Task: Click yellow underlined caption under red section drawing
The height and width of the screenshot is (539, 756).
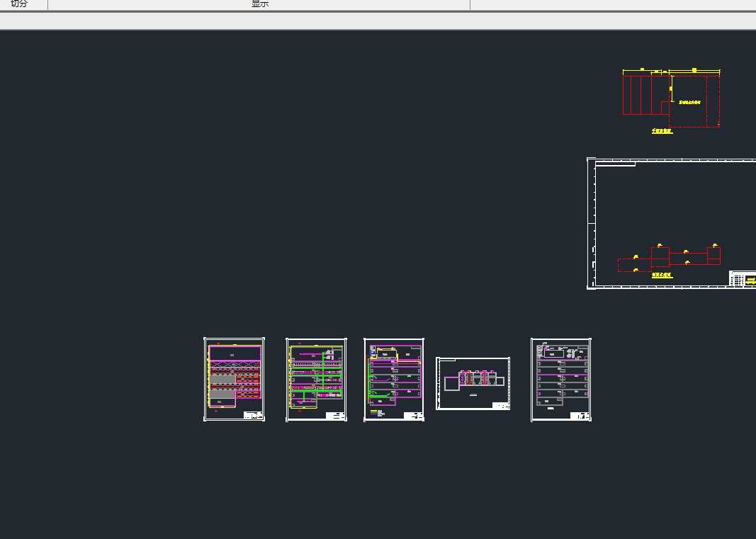Action: (x=662, y=276)
